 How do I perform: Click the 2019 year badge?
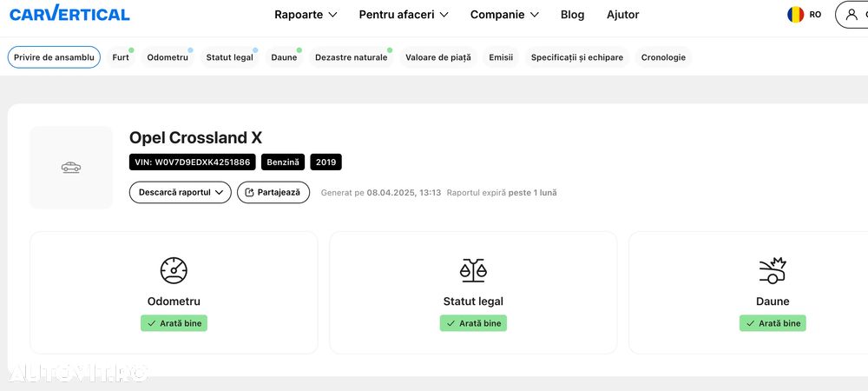(x=326, y=162)
